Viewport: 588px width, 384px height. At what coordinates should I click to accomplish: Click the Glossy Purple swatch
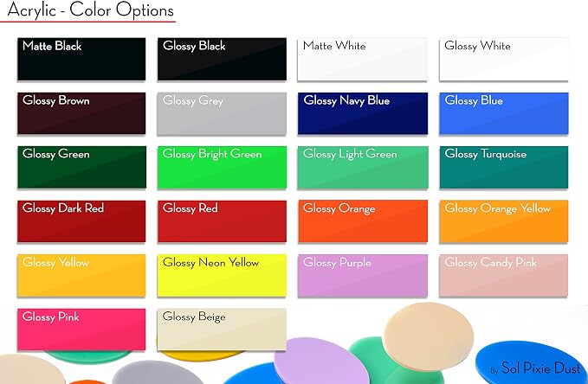363,275
